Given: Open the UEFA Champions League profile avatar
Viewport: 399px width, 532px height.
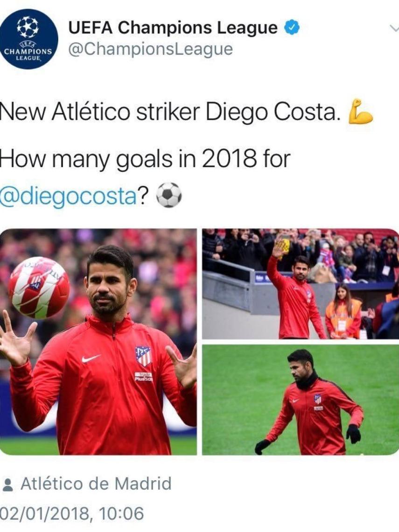Looking at the screenshot, I should [29, 39].
